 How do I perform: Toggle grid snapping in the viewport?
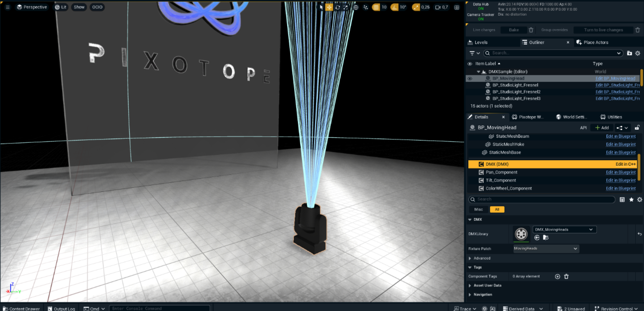tap(376, 7)
